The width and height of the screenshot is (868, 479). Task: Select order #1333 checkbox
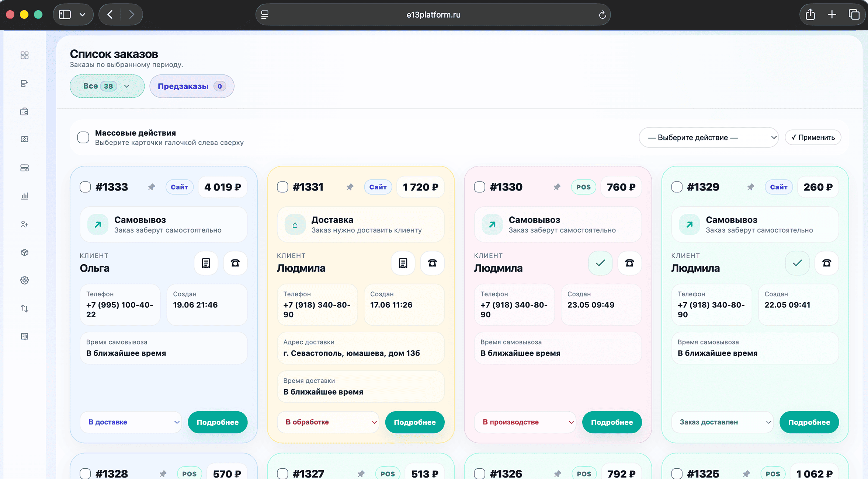[x=85, y=187]
